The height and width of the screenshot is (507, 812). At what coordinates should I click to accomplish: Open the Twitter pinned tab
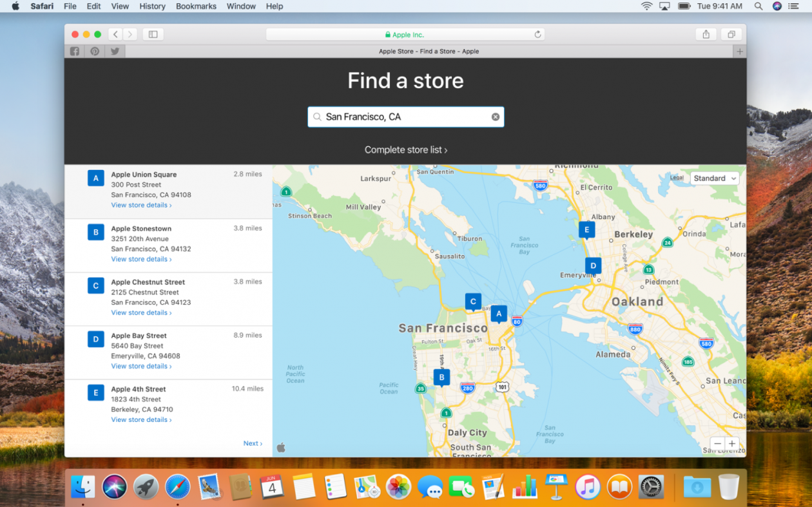pyautogui.click(x=114, y=51)
